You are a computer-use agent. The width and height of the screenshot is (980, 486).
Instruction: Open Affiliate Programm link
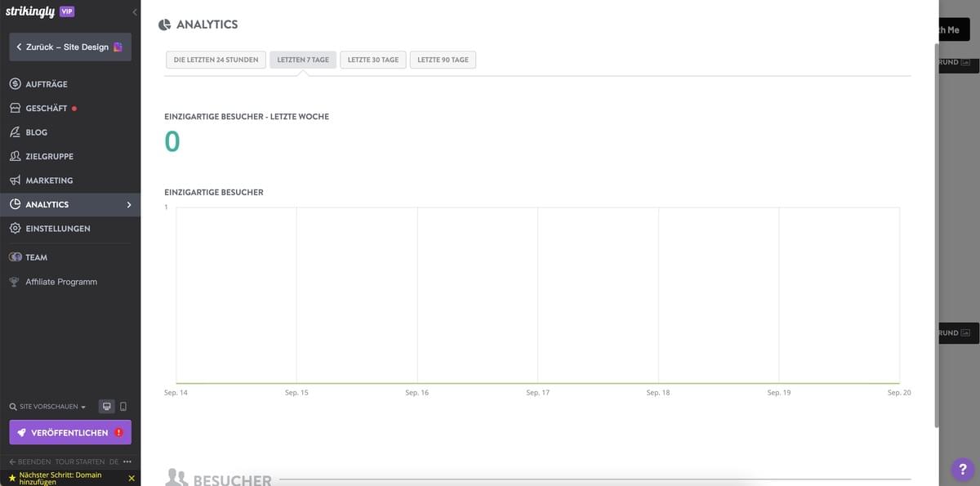(61, 282)
